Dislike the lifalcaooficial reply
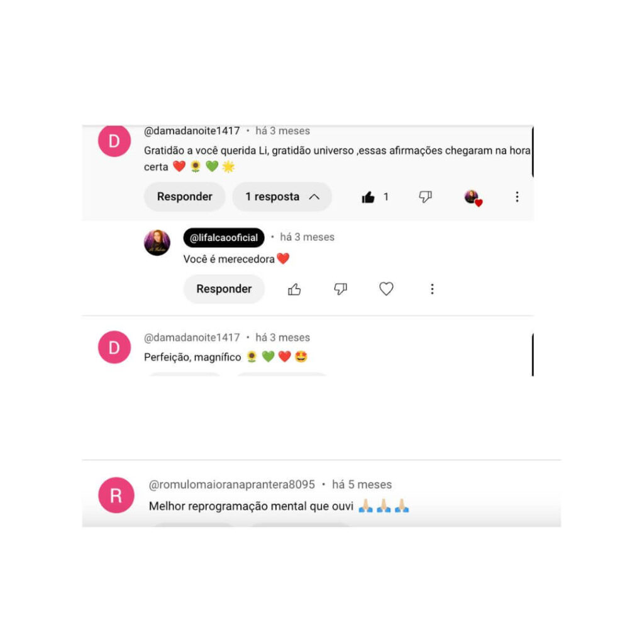The width and height of the screenshot is (644, 644). (340, 289)
